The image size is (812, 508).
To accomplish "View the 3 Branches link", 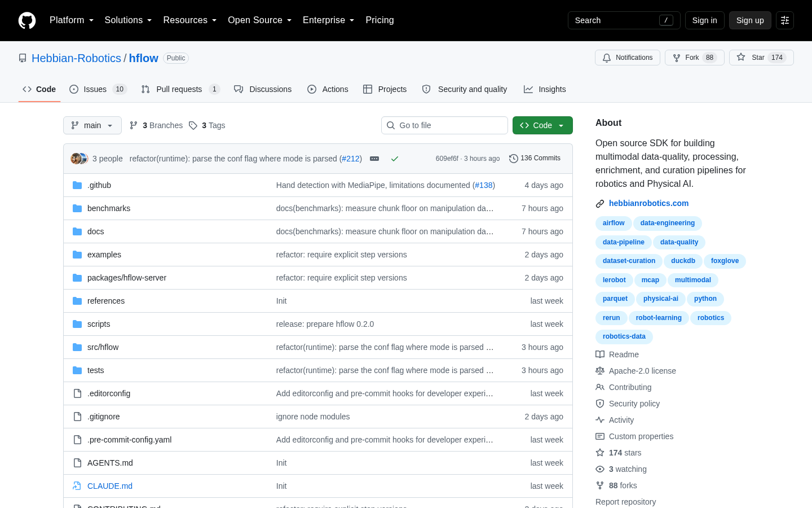I will 156,125.
